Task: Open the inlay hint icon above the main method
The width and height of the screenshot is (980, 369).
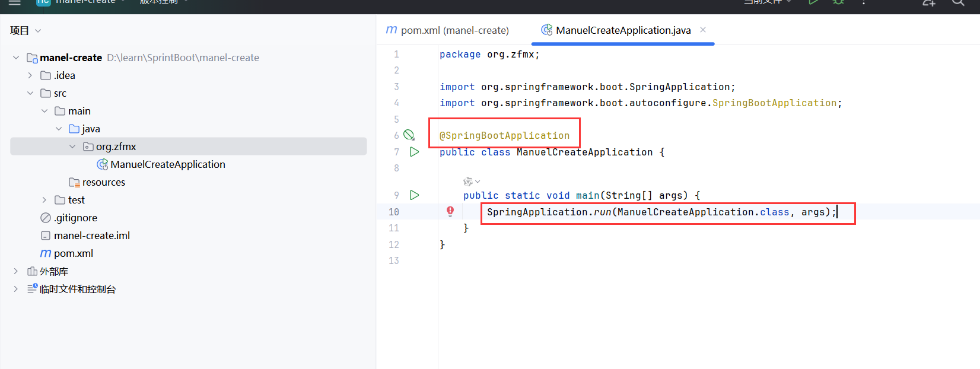Action: coord(472,182)
